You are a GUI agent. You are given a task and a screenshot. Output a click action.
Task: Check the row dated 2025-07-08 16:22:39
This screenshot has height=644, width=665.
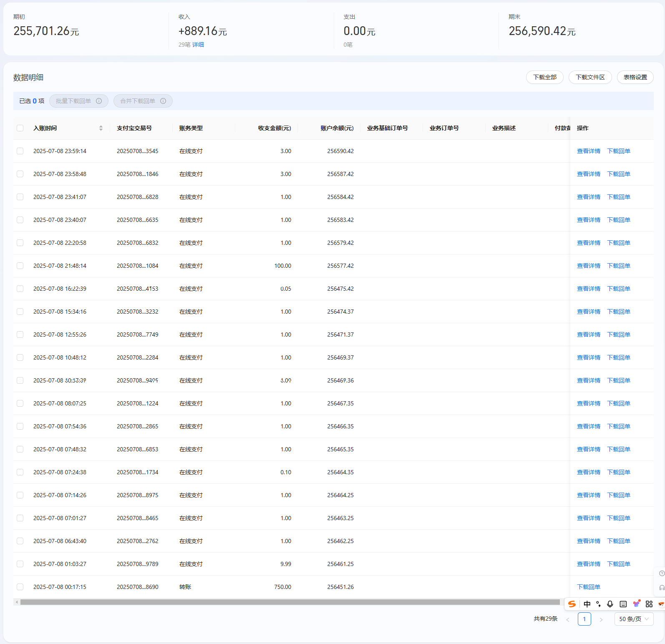tap(20, 289)
